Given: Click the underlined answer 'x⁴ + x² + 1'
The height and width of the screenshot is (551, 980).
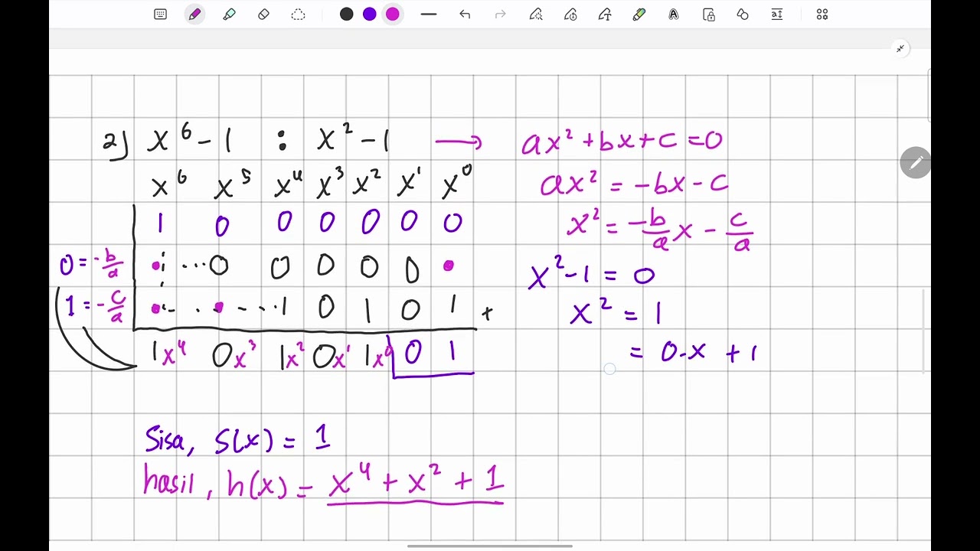Looking at the screenshot, I should (416, 483).
